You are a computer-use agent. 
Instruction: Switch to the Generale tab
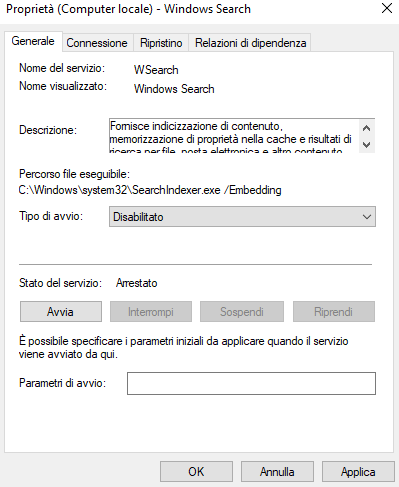pyautogui.click(x=33, y=41)
